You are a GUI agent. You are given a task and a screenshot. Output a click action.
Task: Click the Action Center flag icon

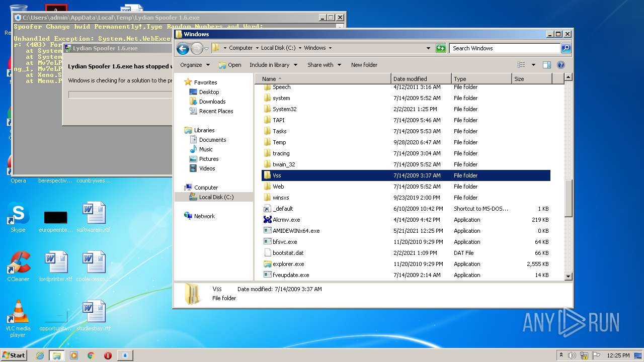(596, 355)
